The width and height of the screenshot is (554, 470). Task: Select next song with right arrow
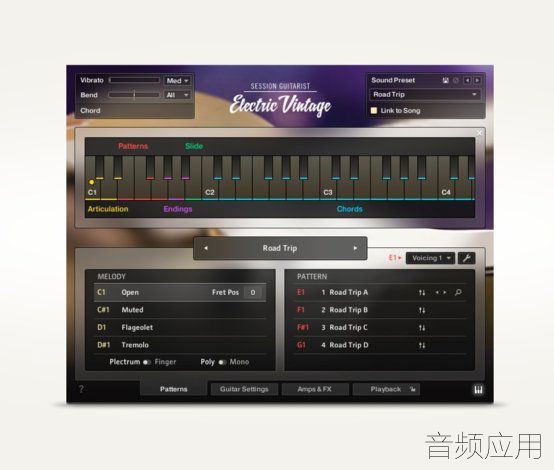(355, 248)
